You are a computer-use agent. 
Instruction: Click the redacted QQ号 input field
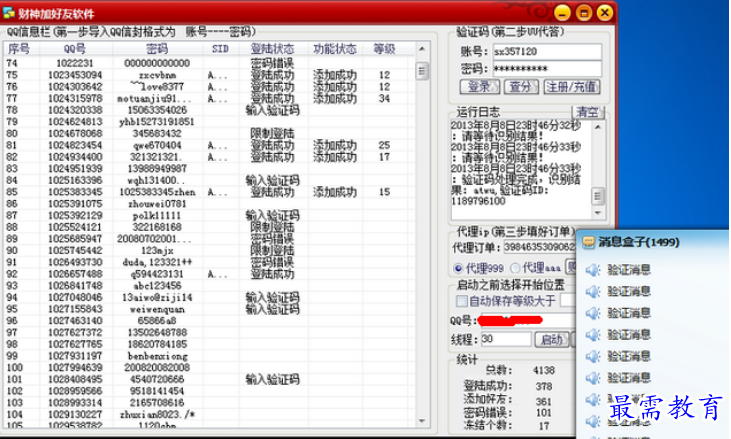(526, 320)
